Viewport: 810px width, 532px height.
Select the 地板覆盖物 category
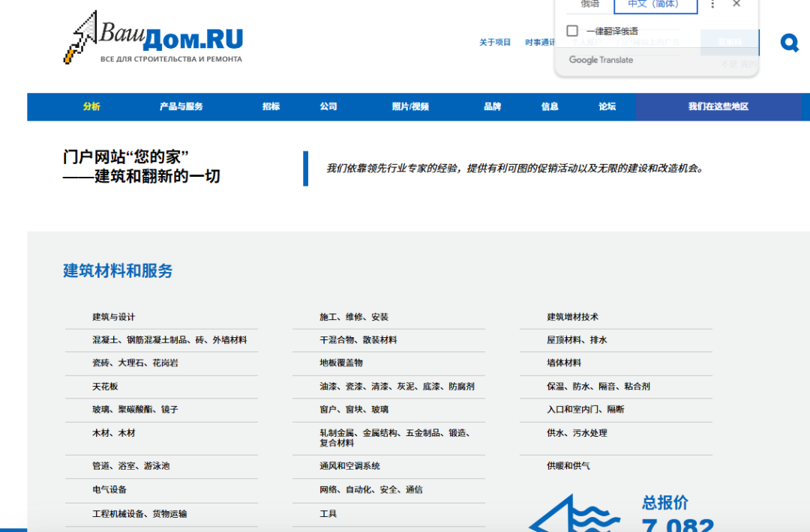[341, 363]
